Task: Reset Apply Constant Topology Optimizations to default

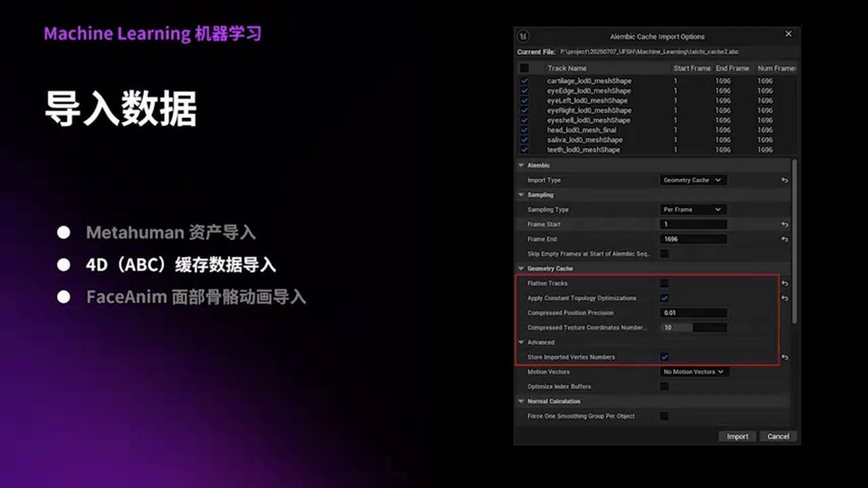Action: [784, 298]
